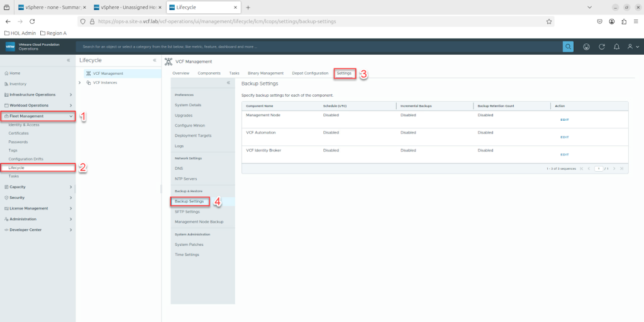Open Tasks under Fleet Management
Image resolution: width=644 pixels, height=322 pixels.
[x=14, y=176]
